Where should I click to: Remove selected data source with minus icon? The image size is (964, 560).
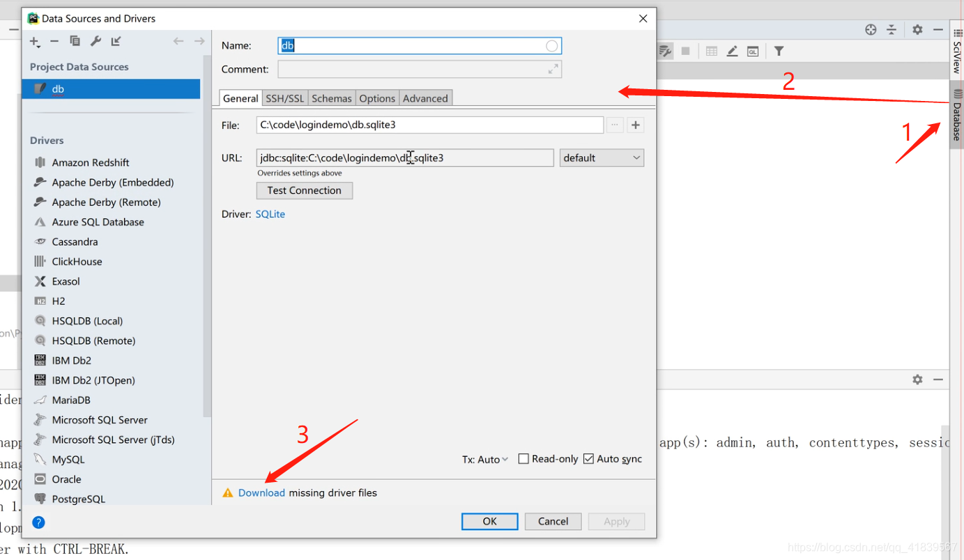54,42
